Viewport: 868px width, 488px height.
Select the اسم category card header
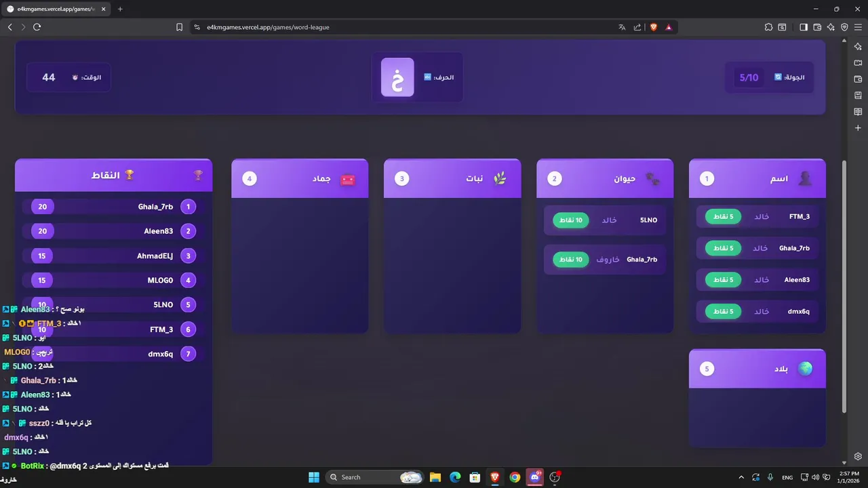pos(757,179)
